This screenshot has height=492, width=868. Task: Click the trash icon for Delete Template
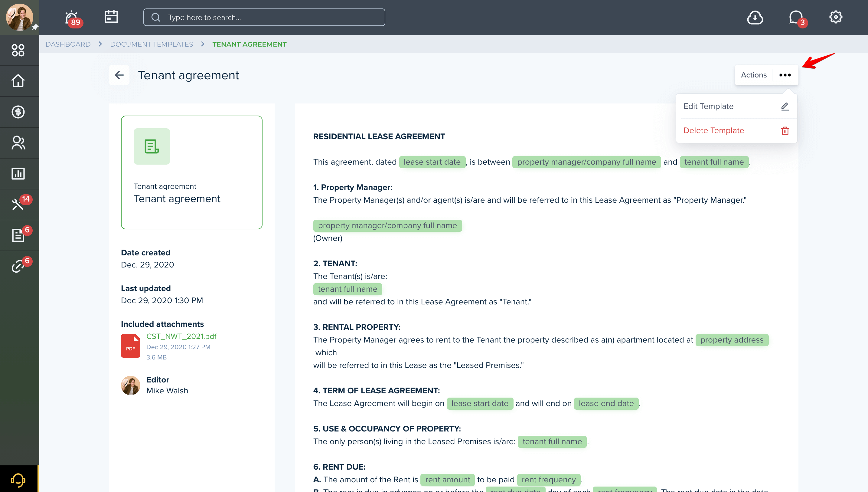(x=785, y=131)
